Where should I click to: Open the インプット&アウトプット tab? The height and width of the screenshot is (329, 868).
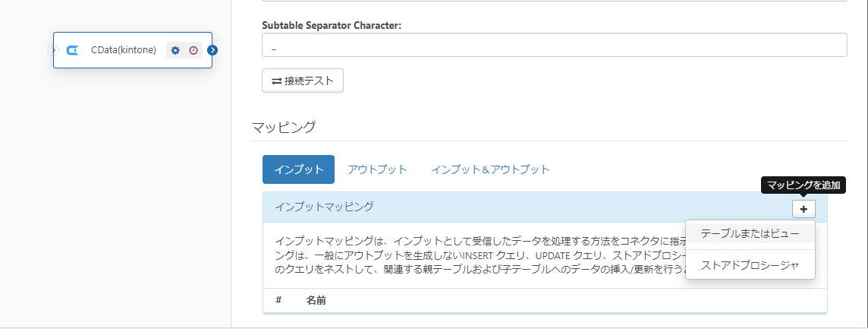pos(490,169)
